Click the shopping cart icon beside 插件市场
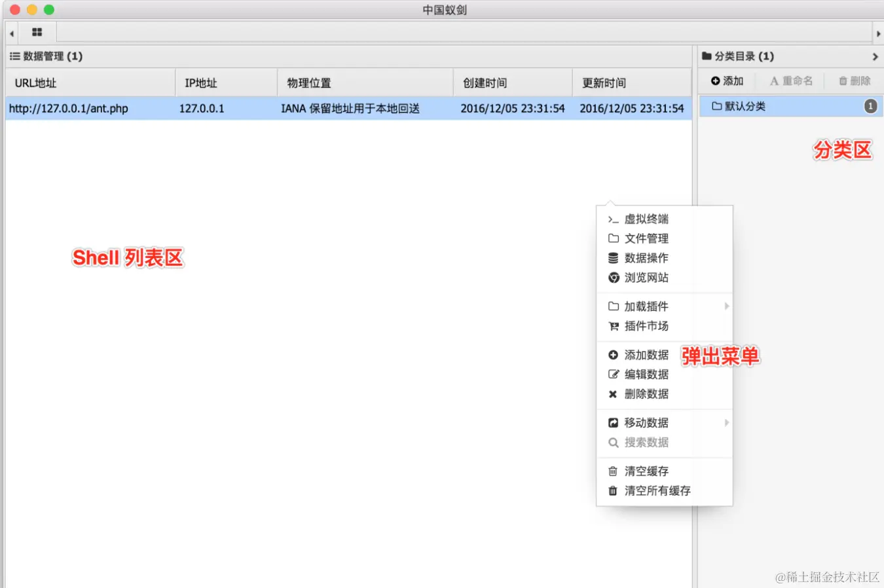 click(x=613, y=326)
